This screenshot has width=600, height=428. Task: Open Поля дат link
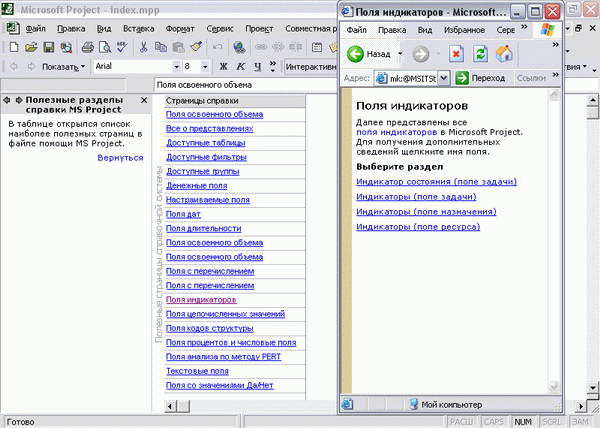pyautogui.click(x=183, y=214)
